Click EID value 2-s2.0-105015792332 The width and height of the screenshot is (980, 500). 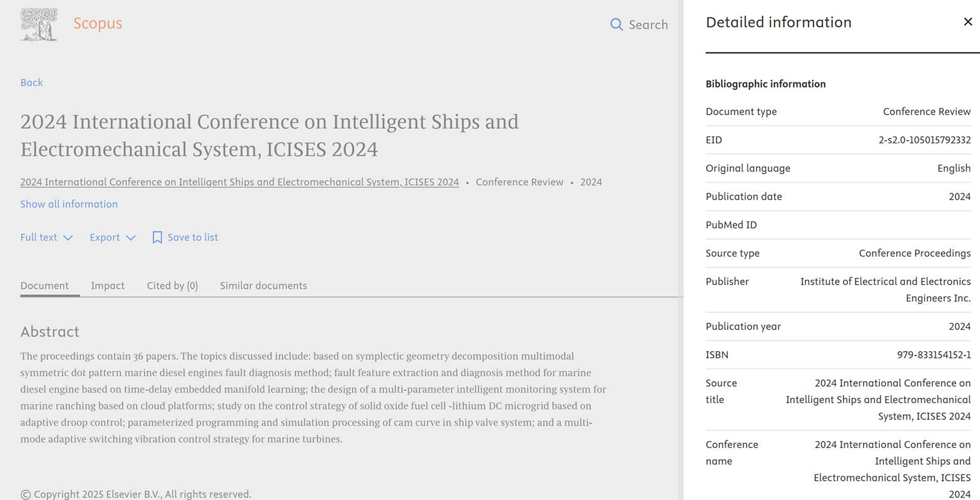pyautogui.click(x=924, y=140)
